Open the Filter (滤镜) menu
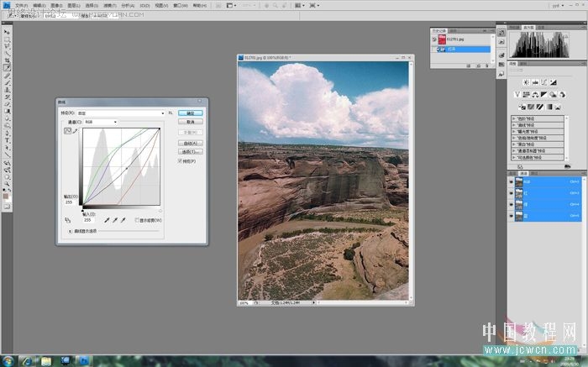 (x=110, y=6)
